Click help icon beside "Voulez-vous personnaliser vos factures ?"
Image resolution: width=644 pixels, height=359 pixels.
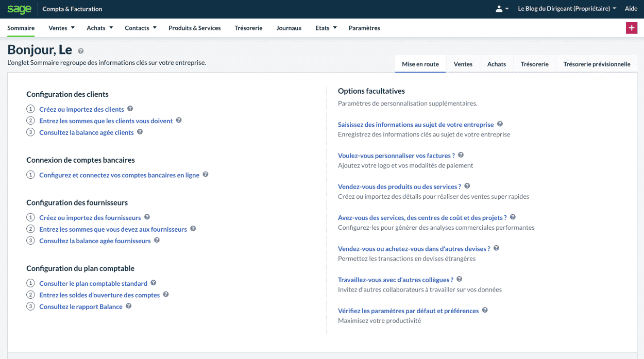tap(461, 155)
